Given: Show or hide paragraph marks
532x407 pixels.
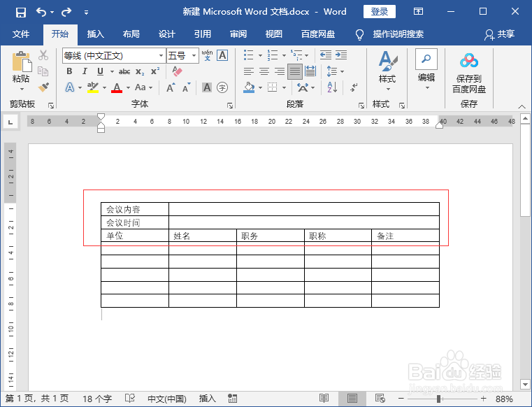Looking at the screenshot, I should tap(354, 87).
